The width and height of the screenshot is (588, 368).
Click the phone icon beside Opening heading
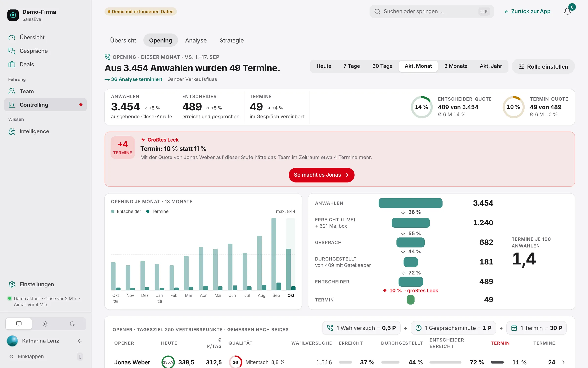pos(107,57)
